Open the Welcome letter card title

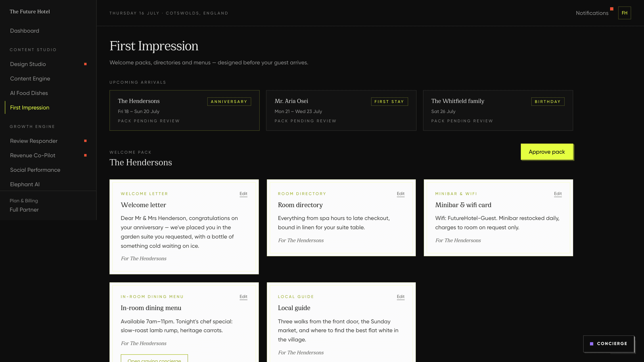coord(143,205)
